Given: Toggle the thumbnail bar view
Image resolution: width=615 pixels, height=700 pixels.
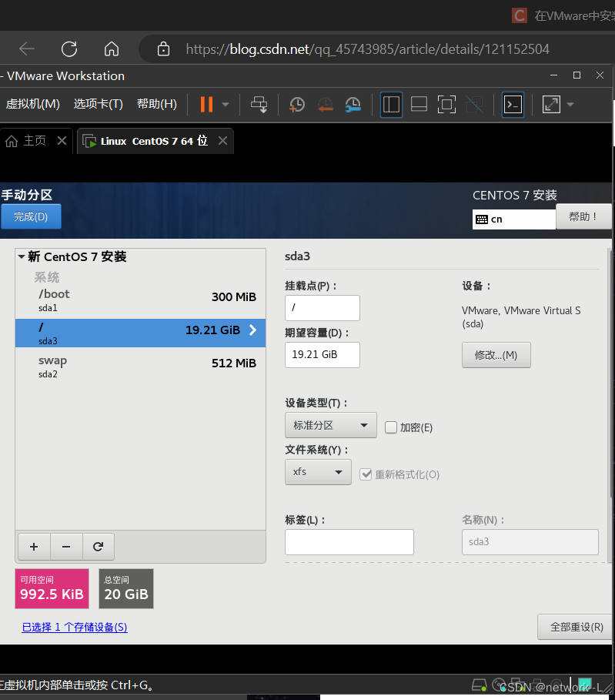Looking at the screenshot, I should 419,105.
